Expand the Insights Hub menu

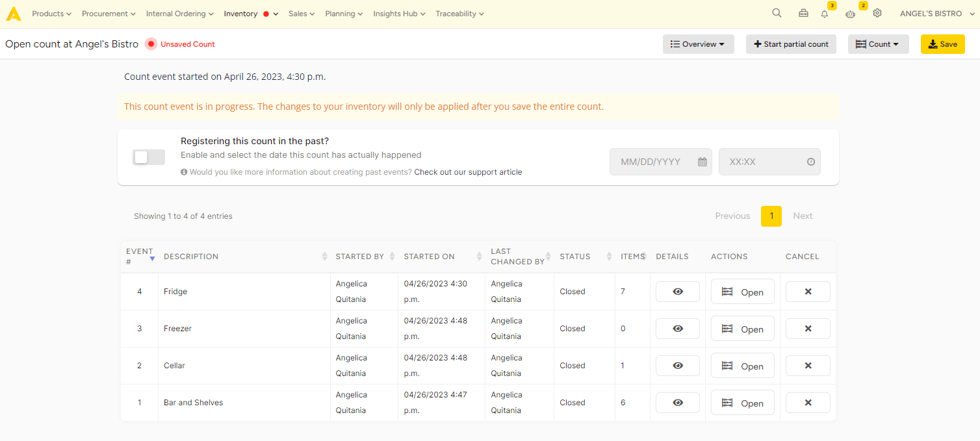click(399, 14)
